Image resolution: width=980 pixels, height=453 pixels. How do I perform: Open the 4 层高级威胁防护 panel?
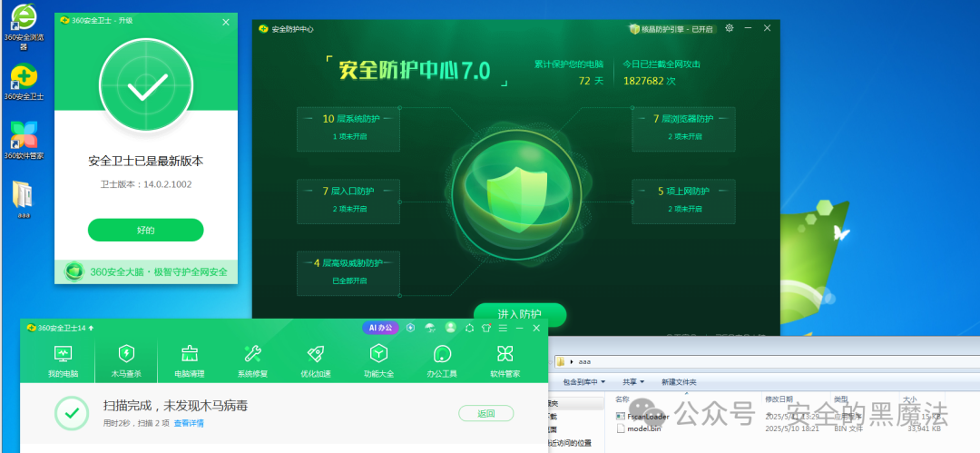tap(348, 273)
